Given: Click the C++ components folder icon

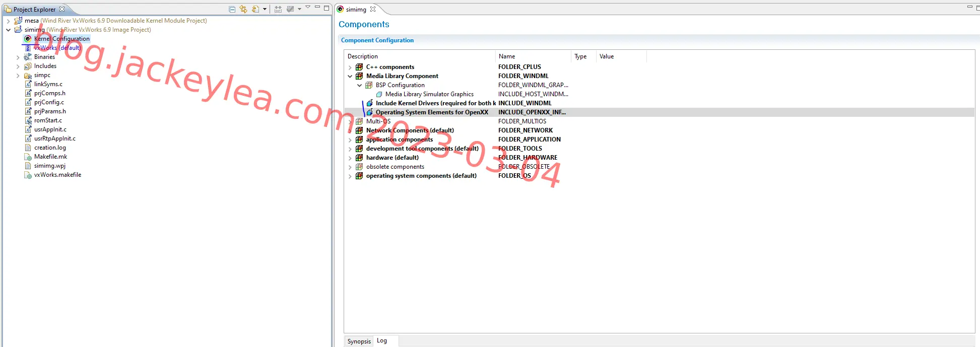Looking at the screenshot, I should click(359, 67).
